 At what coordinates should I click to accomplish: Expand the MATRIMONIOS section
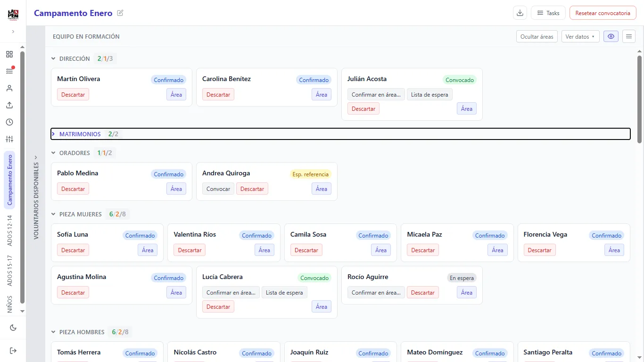pos(340,134)
